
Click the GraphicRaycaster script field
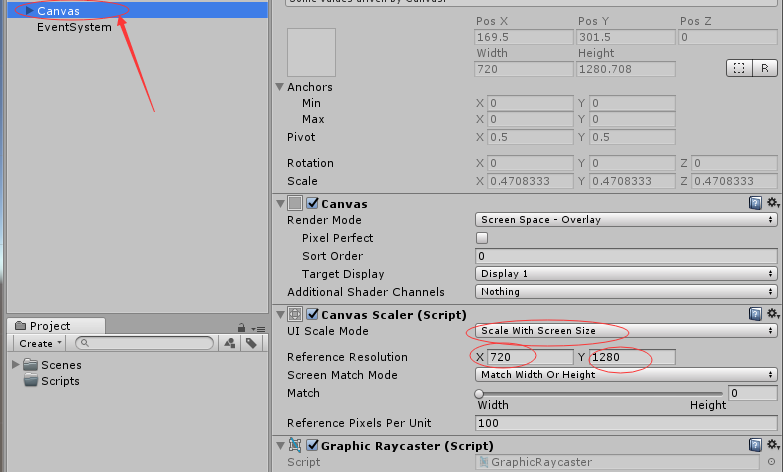(618, 462)
